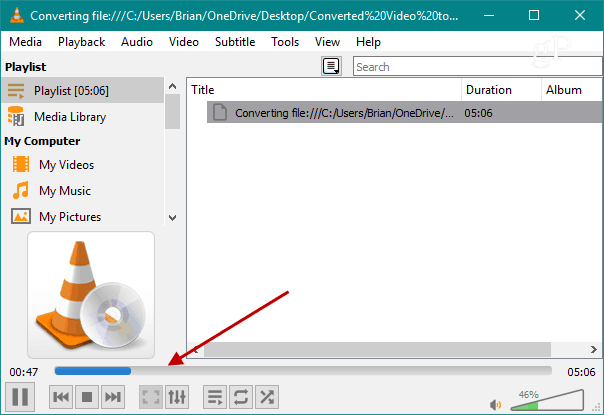Open the Subtitle menu
604x415 pixels.
pos(235,42)
